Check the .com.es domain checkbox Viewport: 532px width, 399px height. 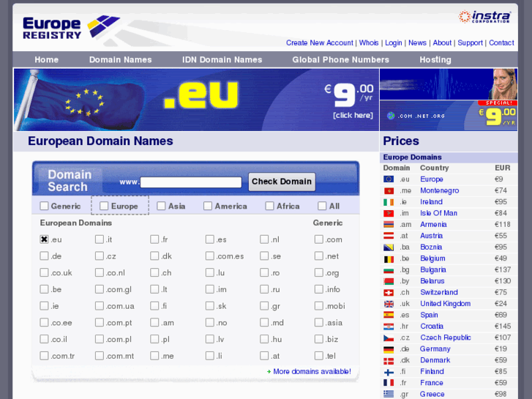[x=210, y=256]
